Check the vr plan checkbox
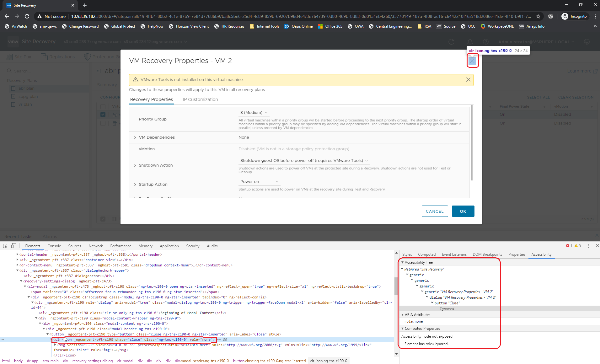The height and width of the screenshot is (364, 600). pos(13,104)
